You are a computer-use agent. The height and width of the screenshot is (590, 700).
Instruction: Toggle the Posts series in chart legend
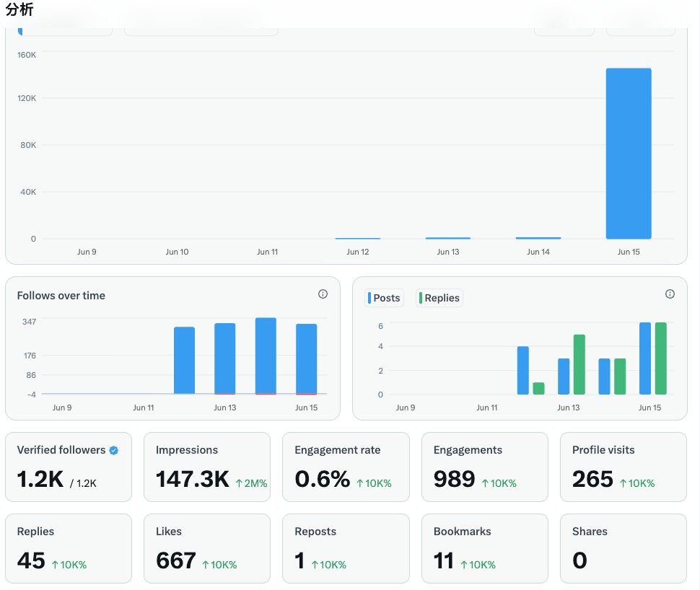click(385, 298)
